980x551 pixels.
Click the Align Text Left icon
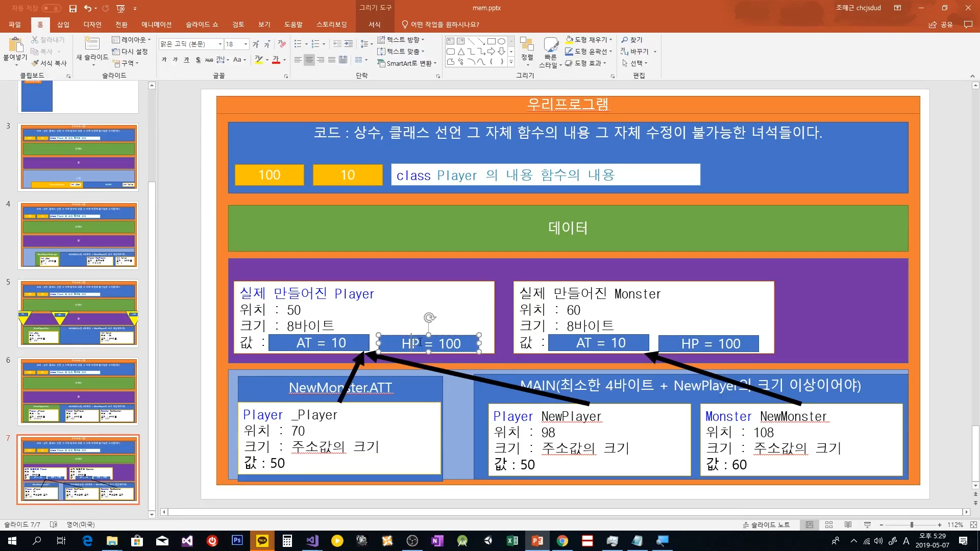pyautogui.click(x=298, y=60)
